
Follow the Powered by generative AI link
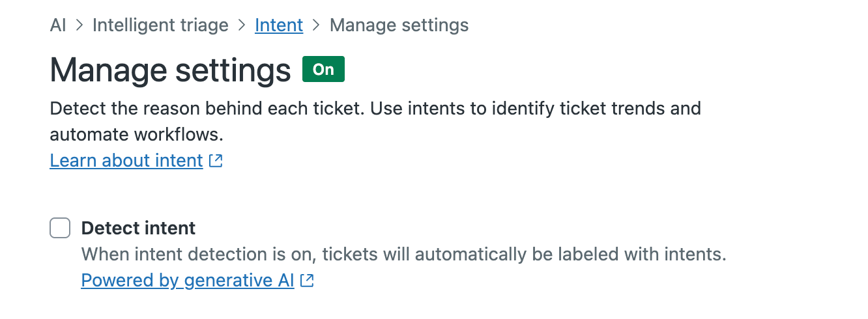(188, 281)
